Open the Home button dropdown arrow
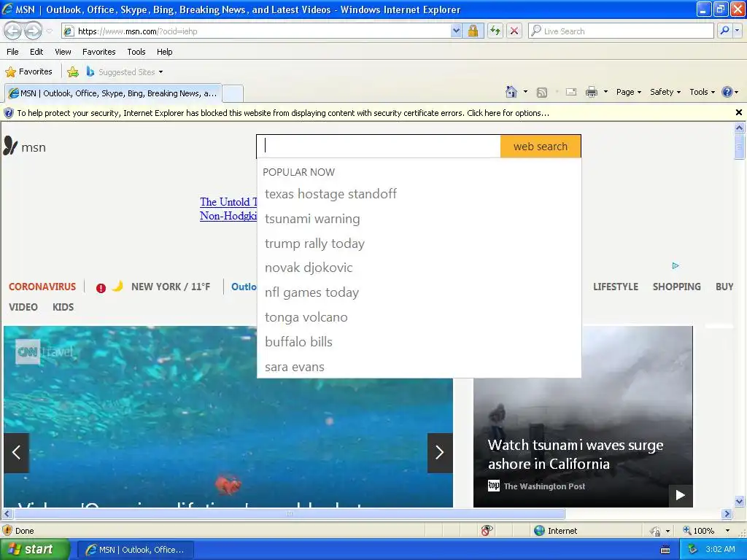The width and height of the screenshot is (747, 560). (525, 92)
